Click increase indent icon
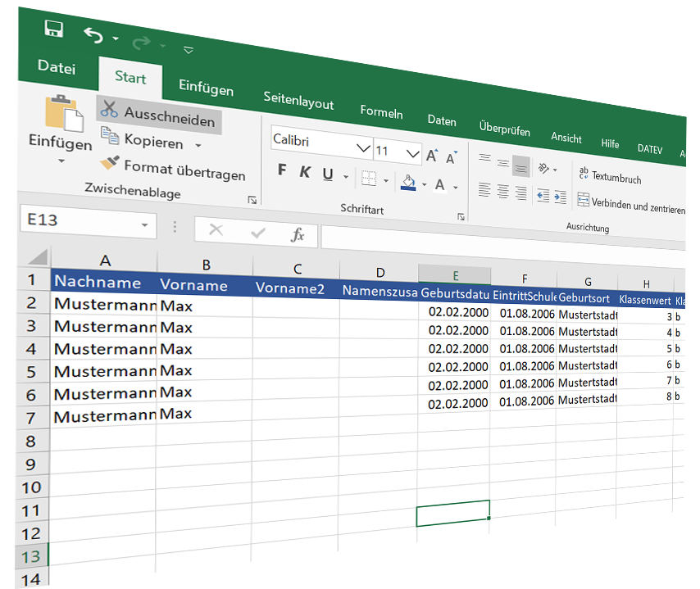 (561, 197)
